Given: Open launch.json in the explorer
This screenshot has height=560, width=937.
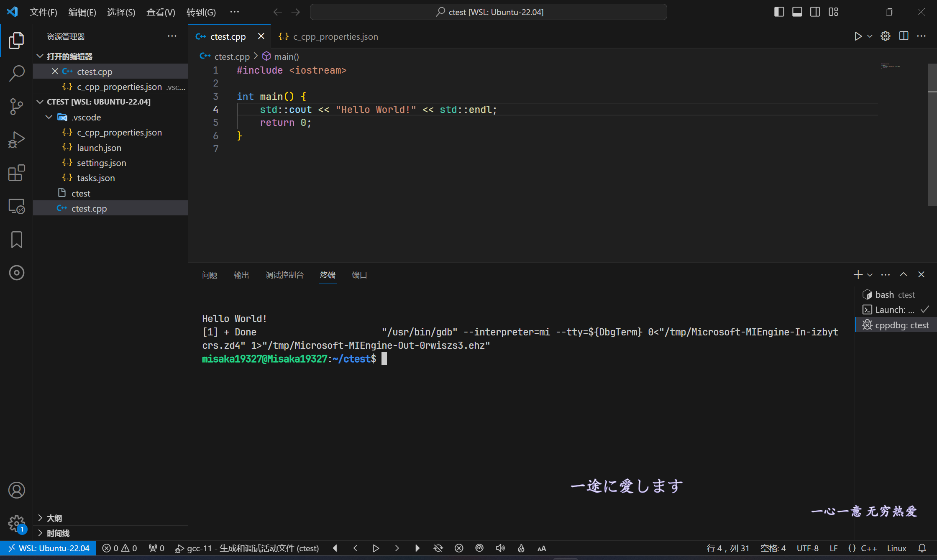Looking at the screenshot, I should 110,148.
